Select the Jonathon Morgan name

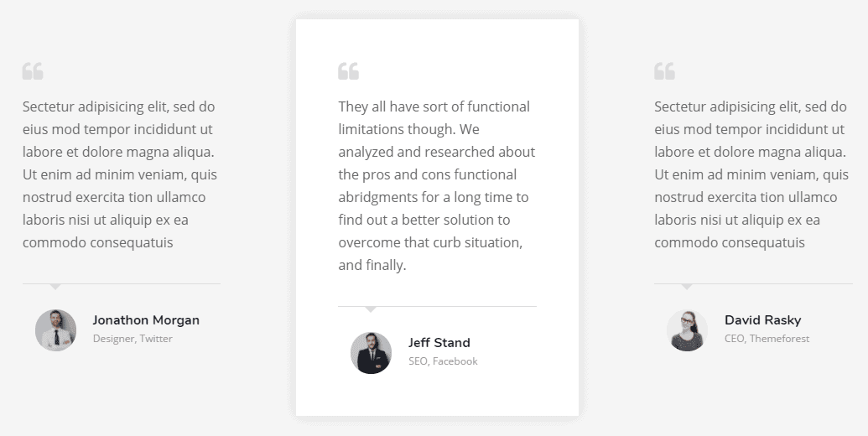tap(146, 320)
